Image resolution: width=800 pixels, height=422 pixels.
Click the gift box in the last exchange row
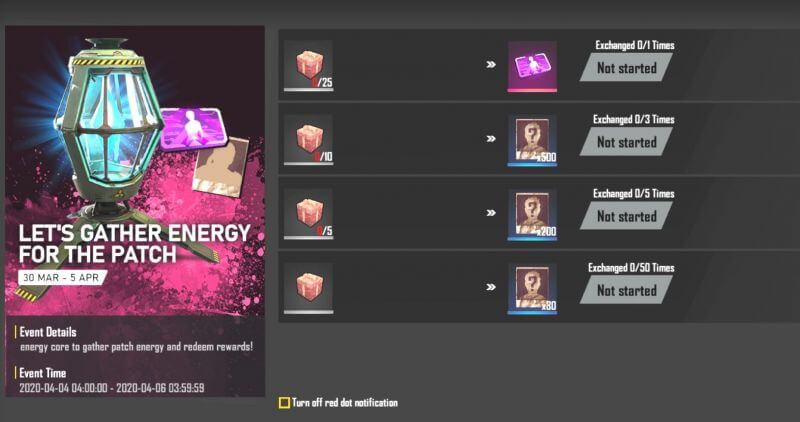[x=308, y=288]
